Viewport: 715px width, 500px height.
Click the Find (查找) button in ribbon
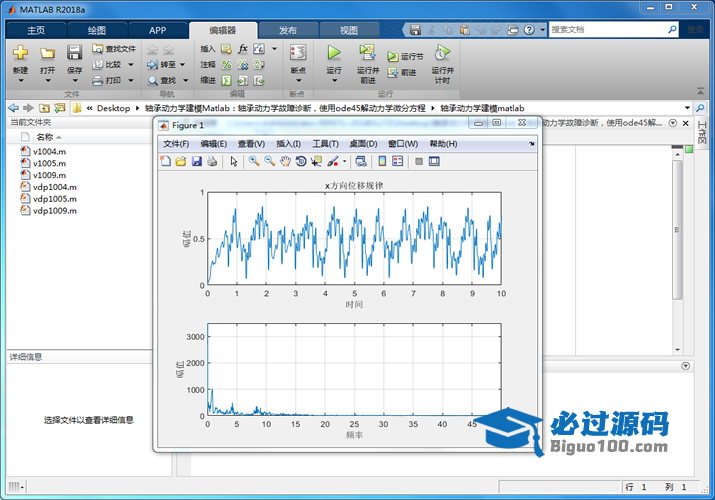tap(167, 80)
